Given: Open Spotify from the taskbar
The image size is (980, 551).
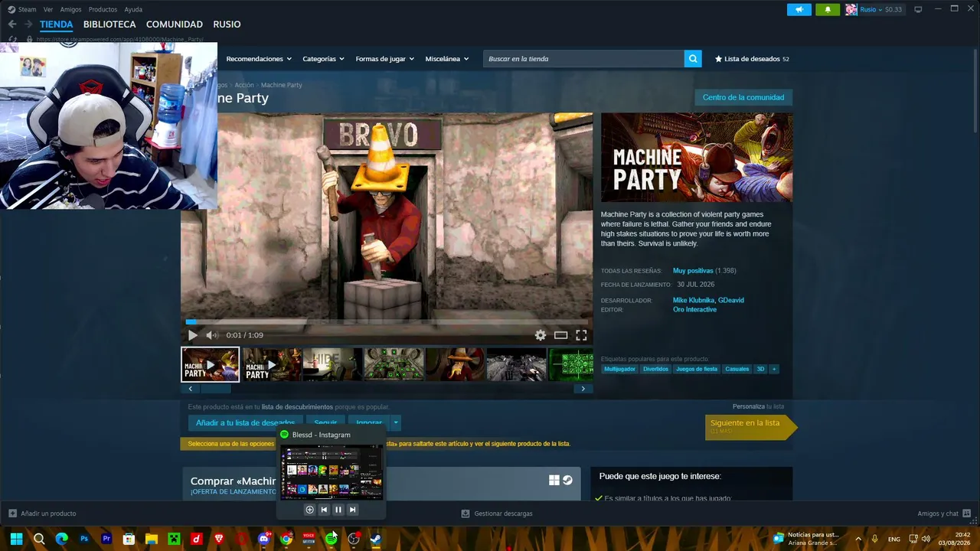Looking at the screenshot, I should point(332,539).
